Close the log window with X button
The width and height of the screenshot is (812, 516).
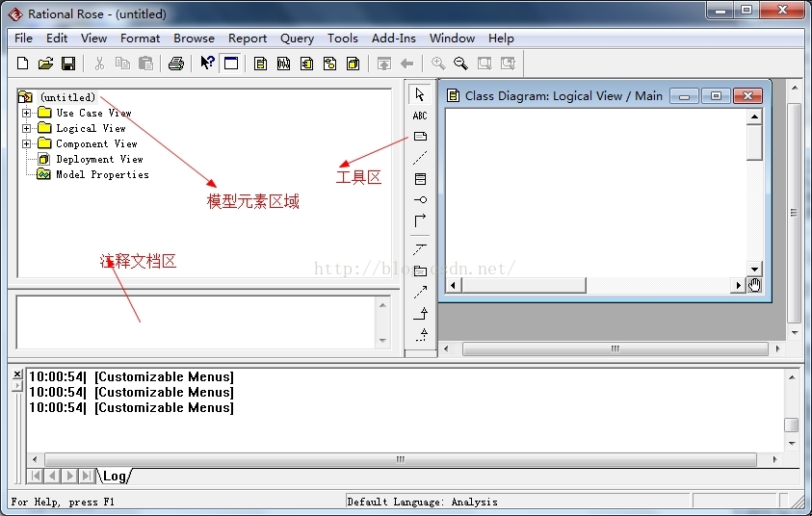(x=17, y=374)
